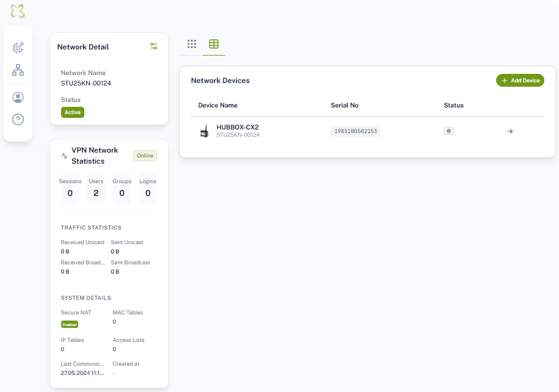Click the SYSTEM DETAILS heading
Screen dimensions: 559x392
86,297
